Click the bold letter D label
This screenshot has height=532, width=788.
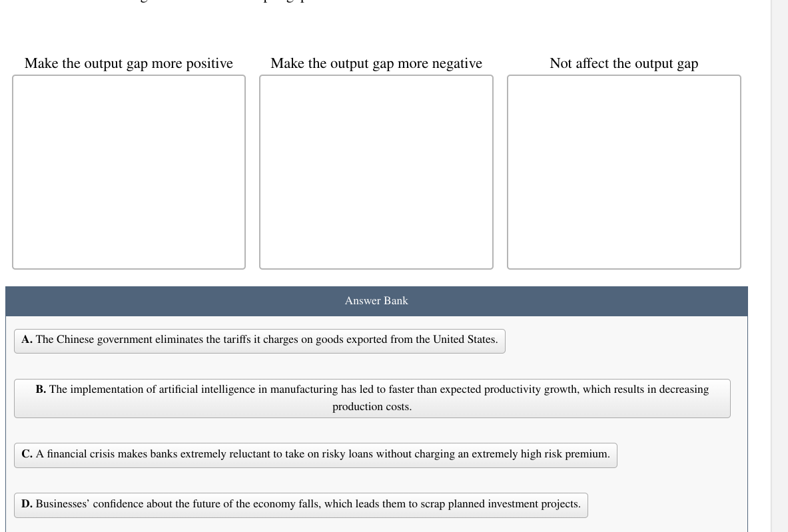tap(27, 504)
